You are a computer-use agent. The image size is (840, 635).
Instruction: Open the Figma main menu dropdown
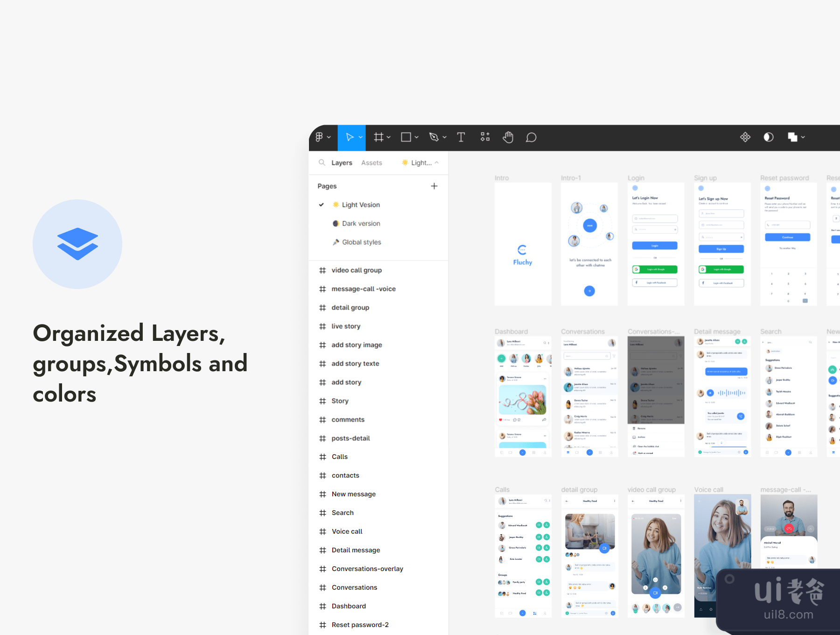[x=322, y=137]
